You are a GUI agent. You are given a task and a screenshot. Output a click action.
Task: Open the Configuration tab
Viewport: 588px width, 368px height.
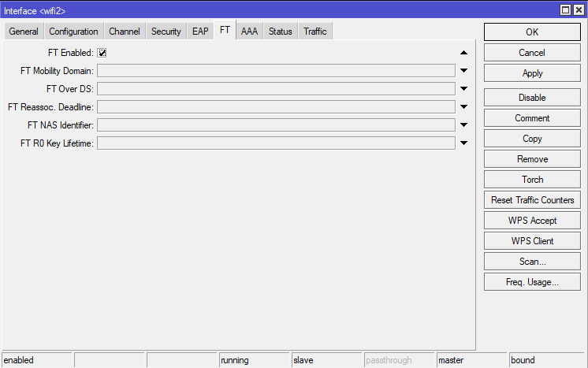[73, 32]
